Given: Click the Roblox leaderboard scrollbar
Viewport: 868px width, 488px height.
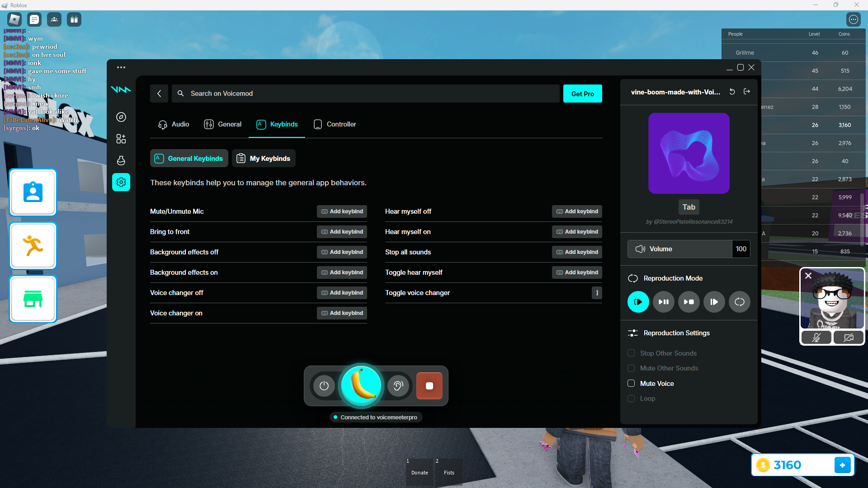Looking at the screenshot, I should (x=863, y=220).
